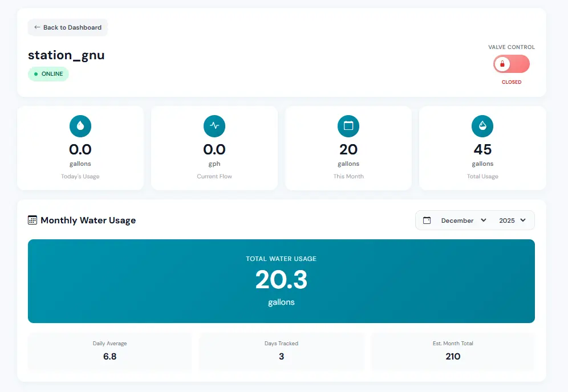Click the calendar icon in the month selector
568x392 pixels.
click(x=427, y=220)
